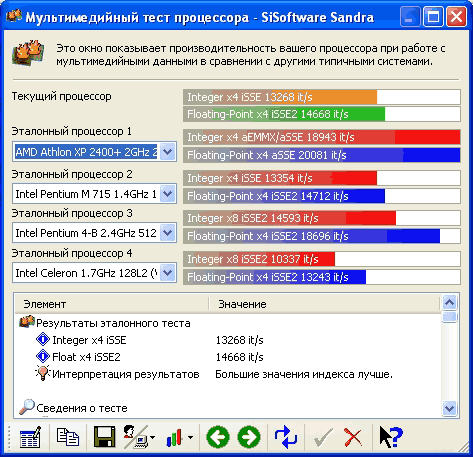The height and width of the screenshot is (457, 473).
Task: Click the info icon beside Integer x4 iSSE
Action: pyautogui.click(x=43, y=340)
